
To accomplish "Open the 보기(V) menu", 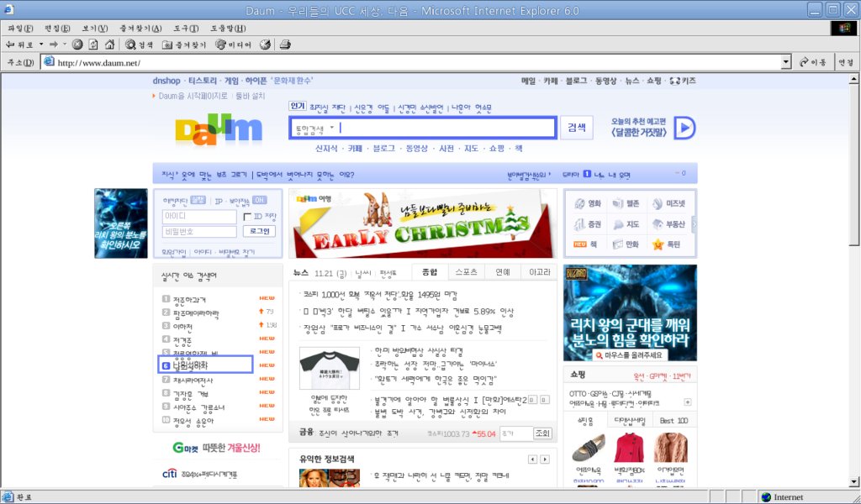I will coord(95,28).
